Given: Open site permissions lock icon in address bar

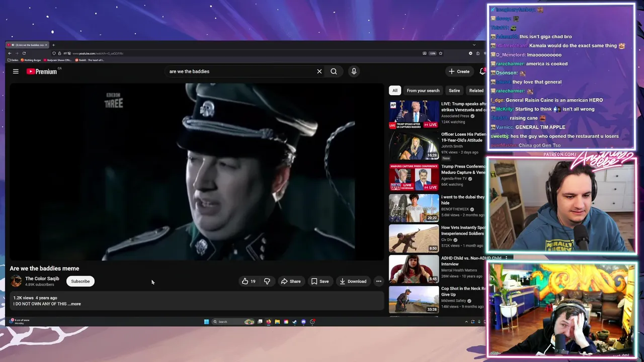Looking at the screenshot, I should [x=59, y=53].
